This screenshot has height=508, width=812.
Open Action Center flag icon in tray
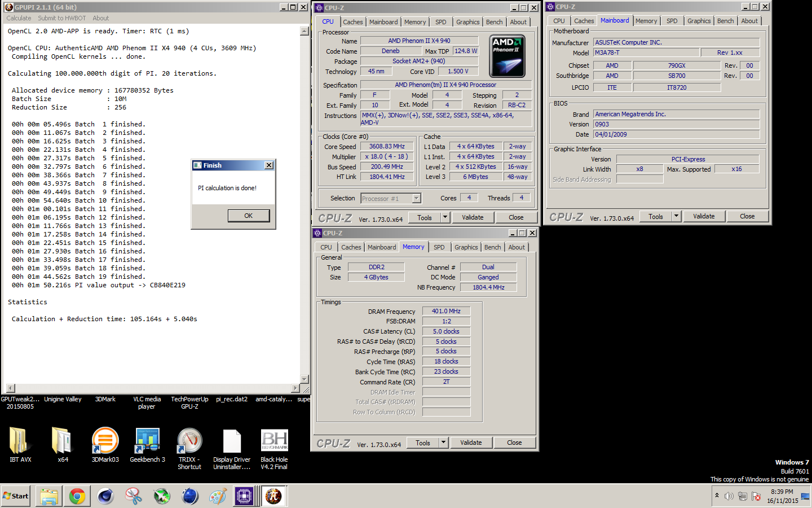pyautogui.click(x=756, y=496)
